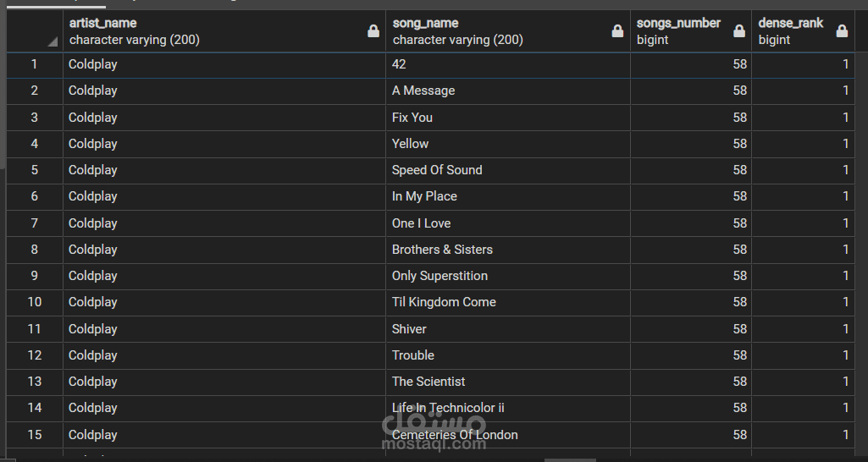Select row number 7 header
868x462 pixels.
point(35,223)
